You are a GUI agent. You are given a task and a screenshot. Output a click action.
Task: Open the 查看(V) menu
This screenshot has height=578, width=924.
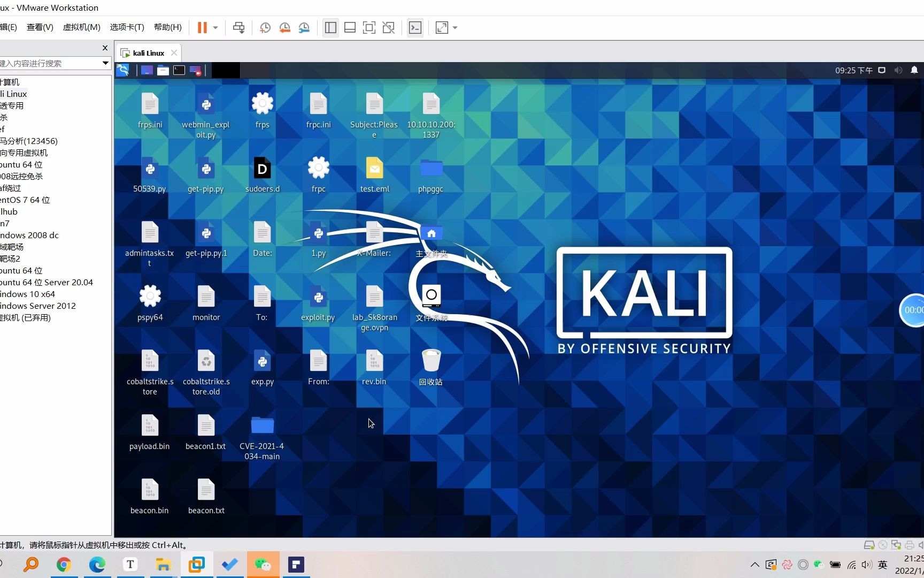(x=40, y=27)
